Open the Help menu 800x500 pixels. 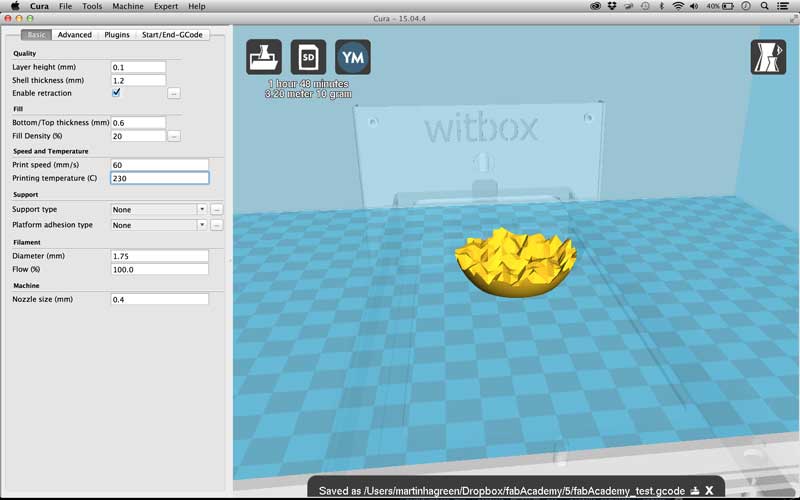click(196, 6)
